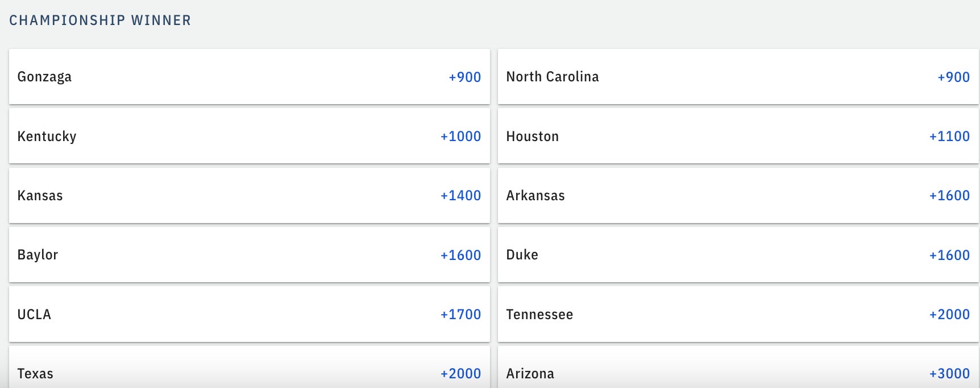Click Houston +1100 betting option

coord(738,136)
